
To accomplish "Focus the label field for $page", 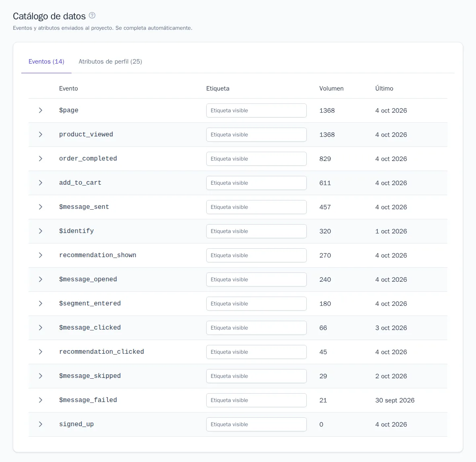I will (256, 110).
